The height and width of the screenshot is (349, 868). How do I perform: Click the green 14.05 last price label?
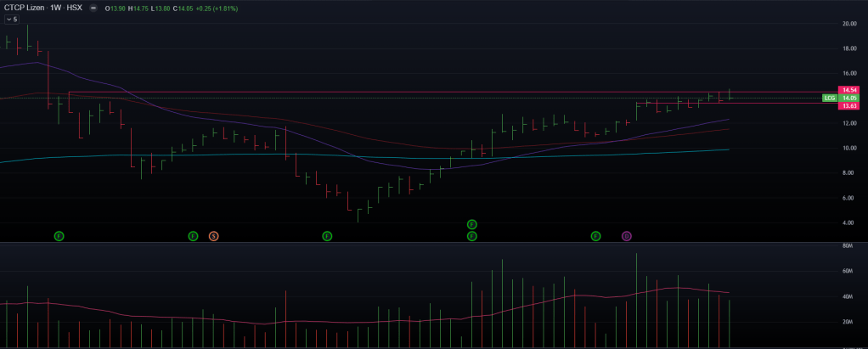(848, 99)
